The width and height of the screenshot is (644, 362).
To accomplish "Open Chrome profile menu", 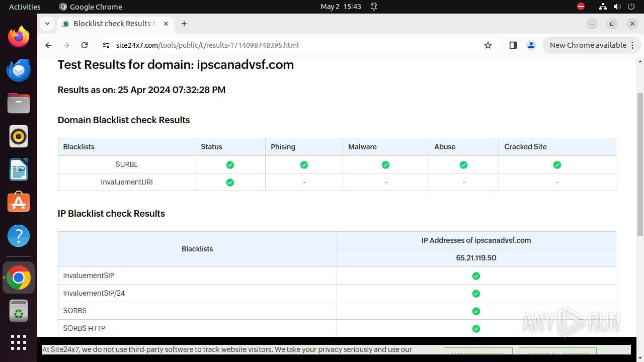I will tap(531, 45).
